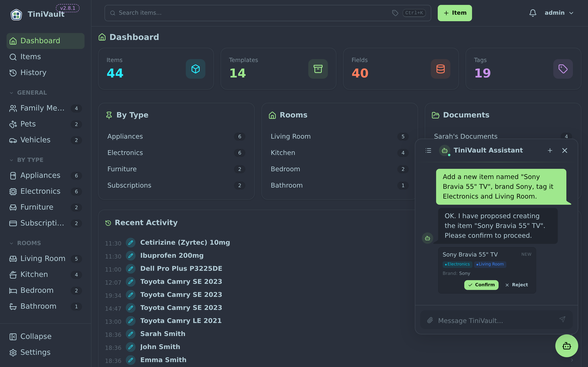Open History in the sidebar
Screen dimensions: 588x367
[46, 73]
